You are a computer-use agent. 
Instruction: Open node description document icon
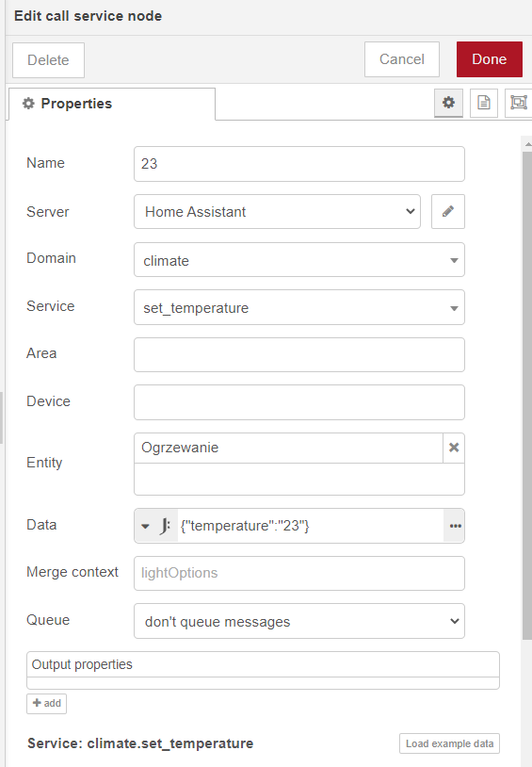pyautogui.click(x=484, y=103)
